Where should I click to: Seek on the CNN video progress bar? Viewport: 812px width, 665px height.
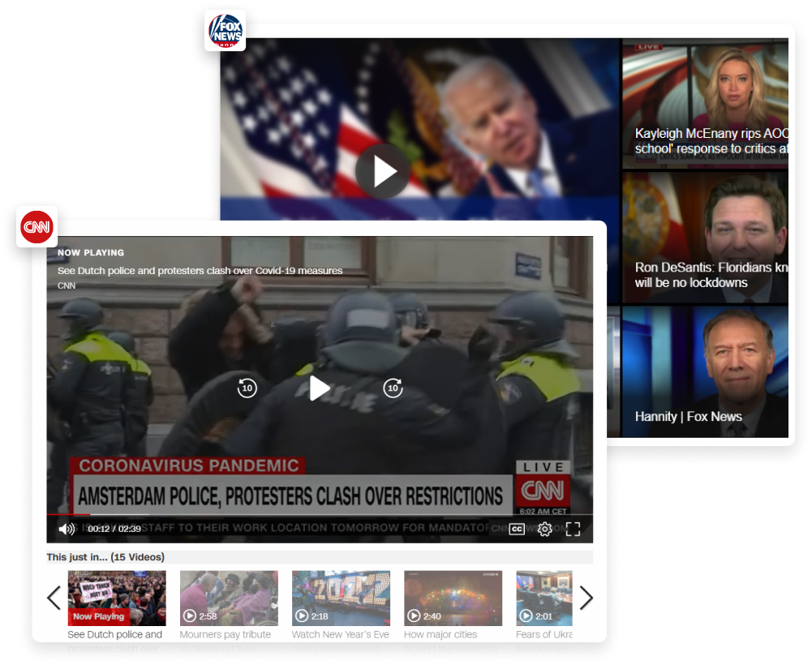tap(320, 514)
